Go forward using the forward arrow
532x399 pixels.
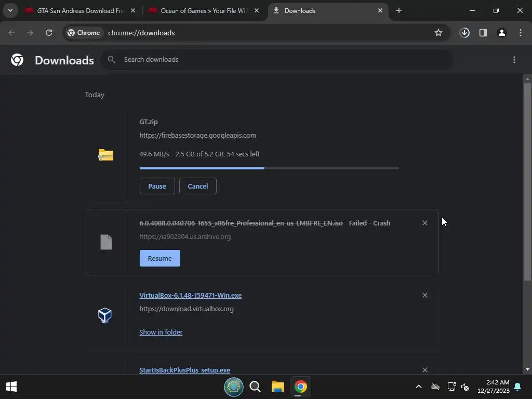(30, 33)
